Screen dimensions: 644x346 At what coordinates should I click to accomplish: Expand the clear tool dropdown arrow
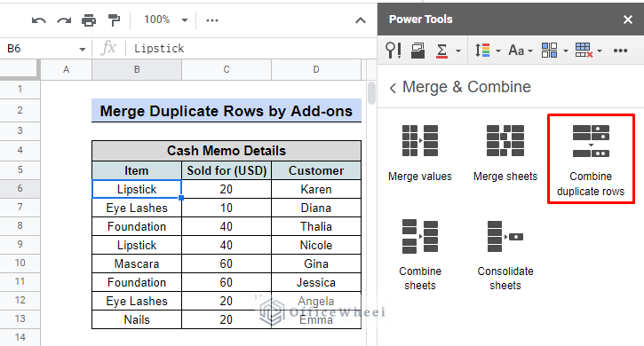(x=600, y=51)
